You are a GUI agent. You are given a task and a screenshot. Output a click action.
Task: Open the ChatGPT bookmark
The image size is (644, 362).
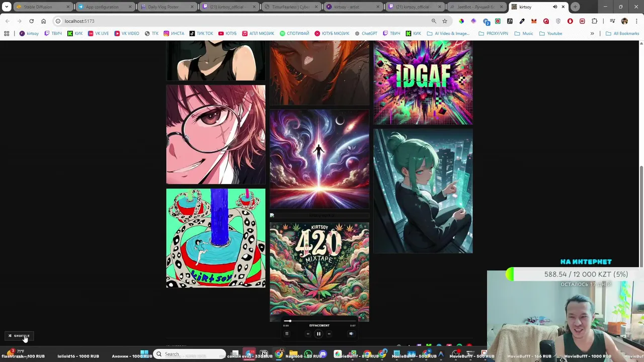click(366, 34)
